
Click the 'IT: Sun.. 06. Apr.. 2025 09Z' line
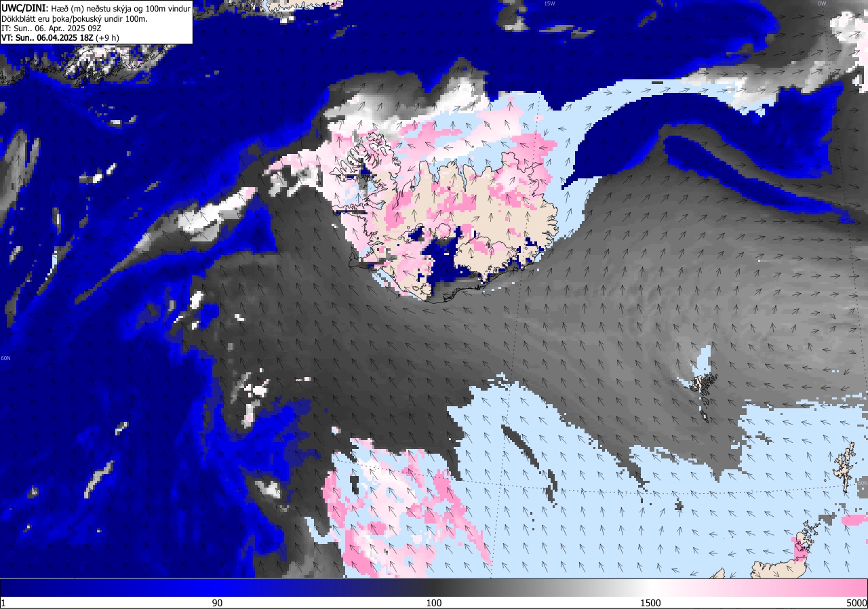pos(52,28)
